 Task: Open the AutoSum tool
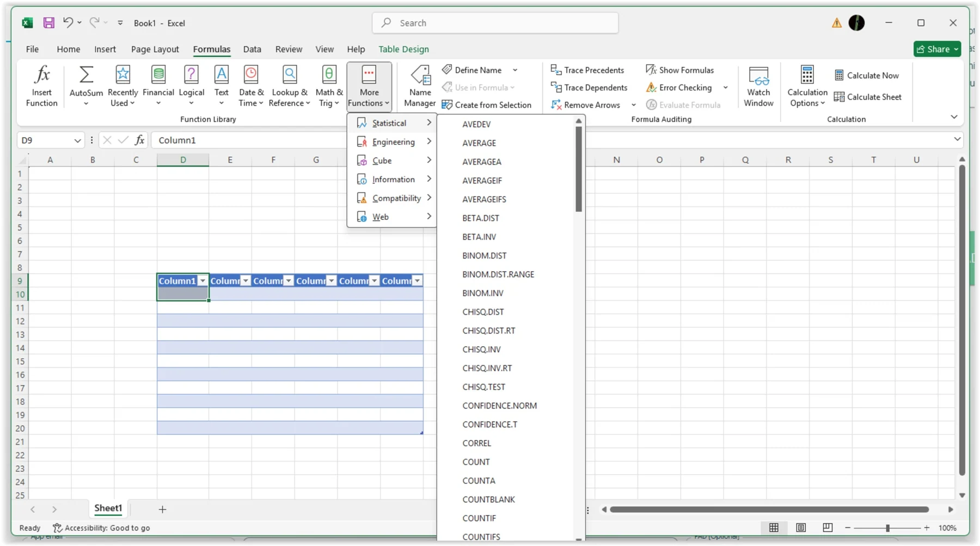pos(86,86)
